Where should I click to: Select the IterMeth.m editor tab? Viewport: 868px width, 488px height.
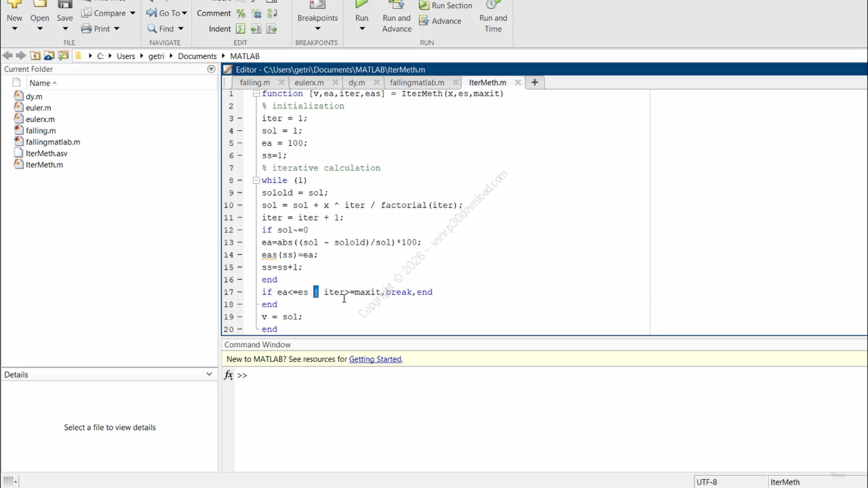pyautogui.click(x=487, y=83)
